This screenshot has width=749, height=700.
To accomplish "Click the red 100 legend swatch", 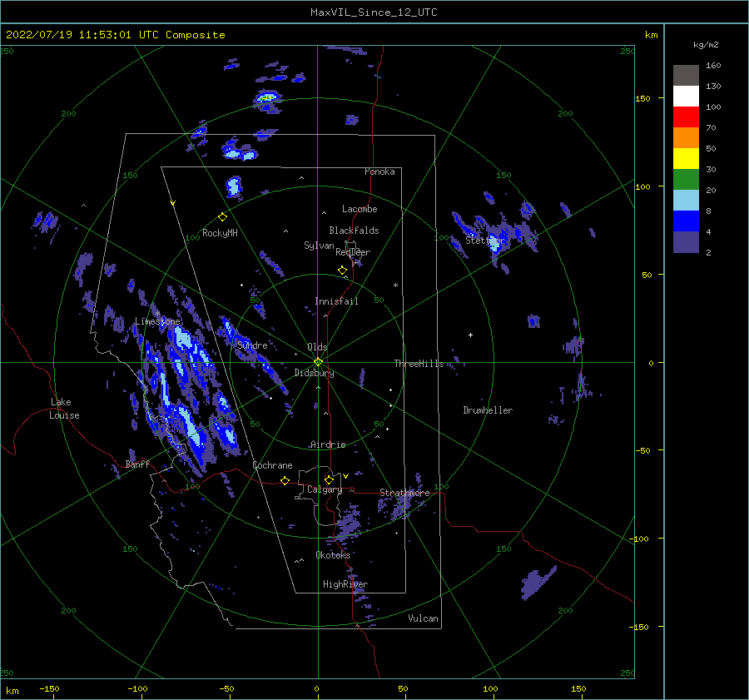I will [x=686, y=117].
